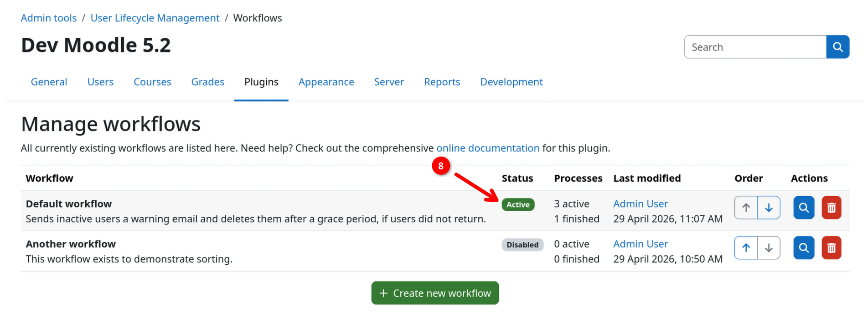
Task: Click the Workflow column header
Action: tap(49, 178)
